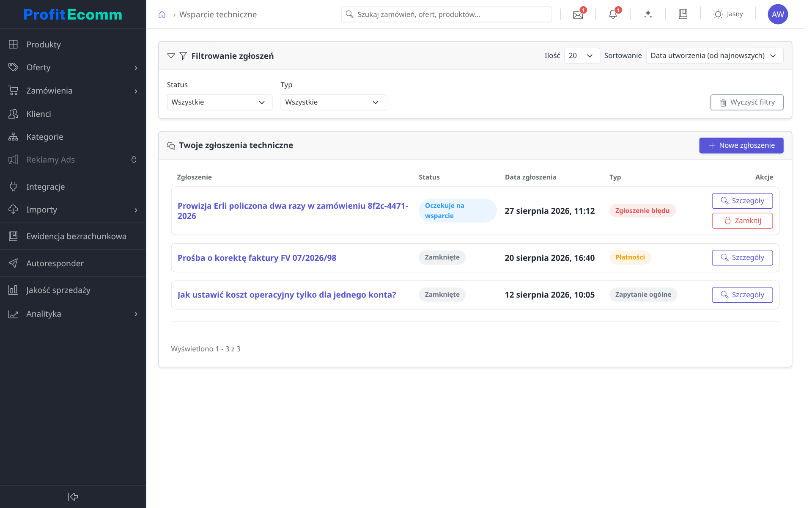The height and width of the screenshot is (508, 812).
Task: Open Ewidencja bezrachunkowa menu item
Action: (x=73, y=236)
